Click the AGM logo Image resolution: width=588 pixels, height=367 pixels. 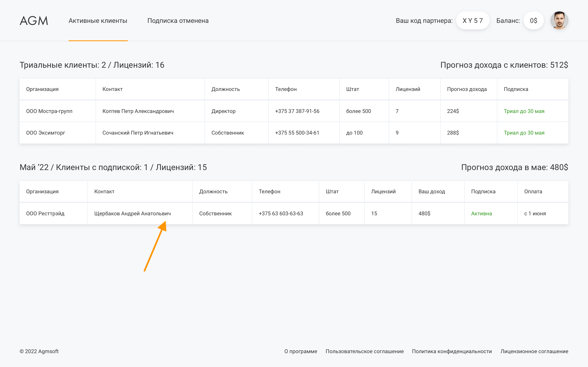tap(34, 21)
